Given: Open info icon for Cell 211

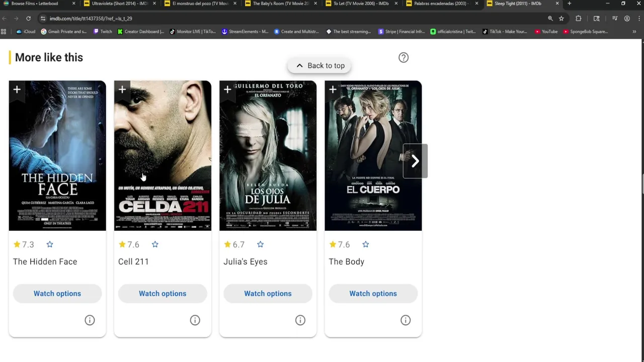Looking at the screenshot, I should pyautogui.click(x=195, y=320).
